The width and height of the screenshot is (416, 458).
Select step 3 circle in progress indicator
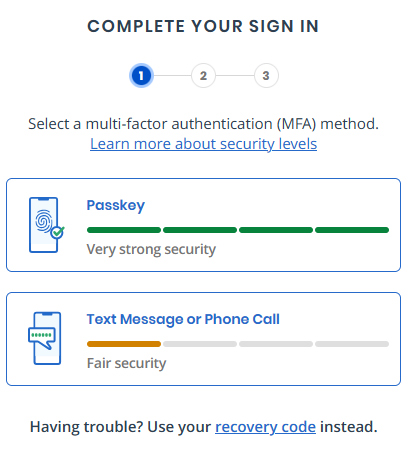tap(266, 76)
